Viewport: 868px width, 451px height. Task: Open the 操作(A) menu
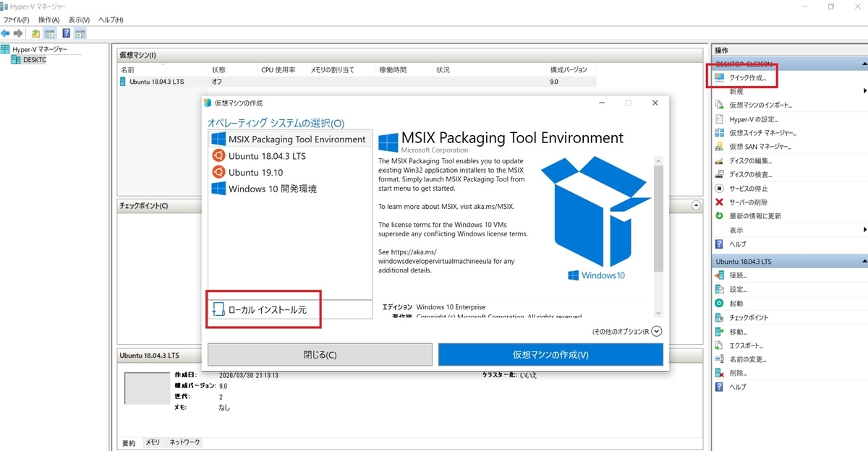pos(49,20)
